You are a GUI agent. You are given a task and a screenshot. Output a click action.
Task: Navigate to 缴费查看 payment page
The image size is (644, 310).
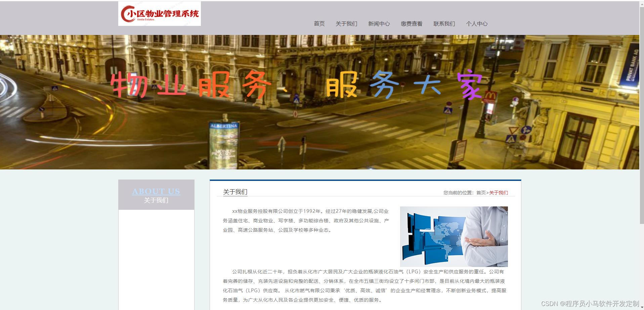click(412, 24)
